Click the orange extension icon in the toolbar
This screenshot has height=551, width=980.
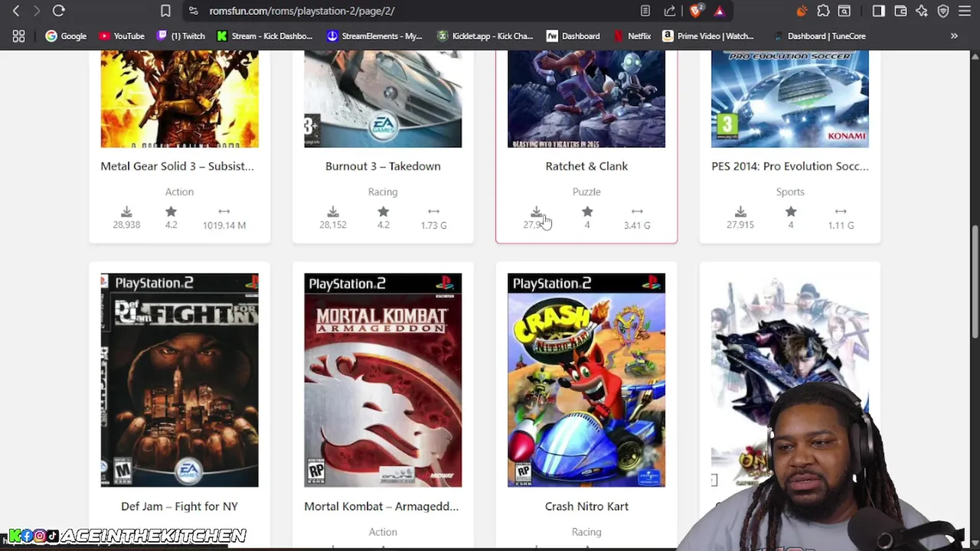pos(802,11)
